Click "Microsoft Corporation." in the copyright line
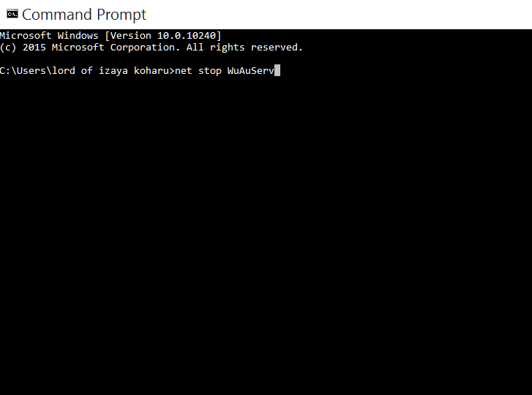Image resolution: width=532 pixels, height=395 pixels. [x=116, y=48]
